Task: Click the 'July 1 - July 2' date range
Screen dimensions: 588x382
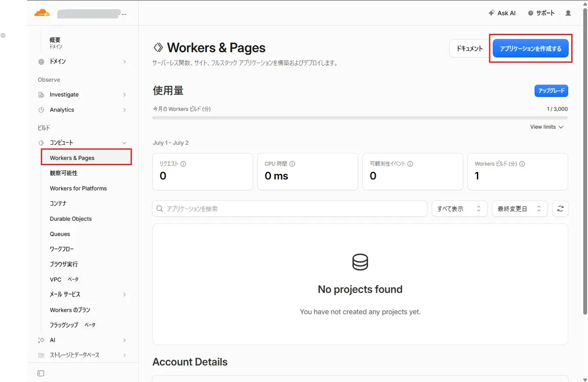Action: click(x=170, y=142)
